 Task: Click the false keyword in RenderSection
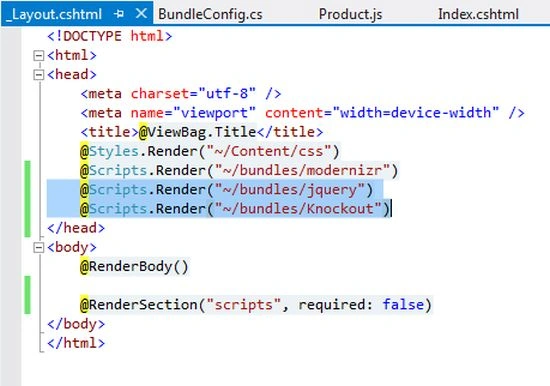[403, 305]
